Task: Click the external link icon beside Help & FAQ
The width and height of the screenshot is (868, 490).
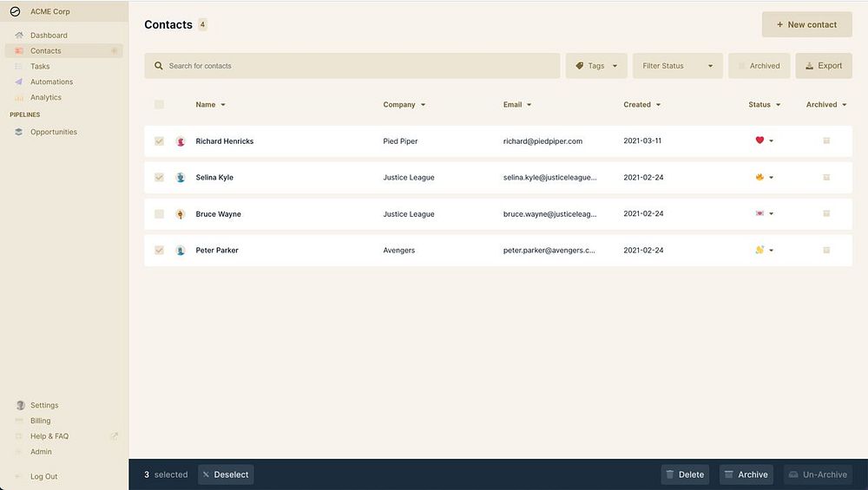Action: tap(114, 436)
